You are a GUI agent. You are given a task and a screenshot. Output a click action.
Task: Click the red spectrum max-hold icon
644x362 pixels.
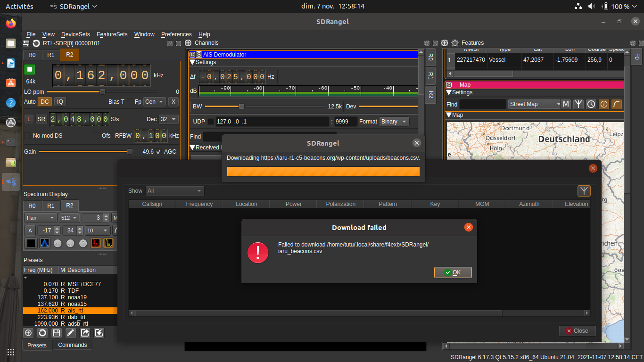click(96, 243)
